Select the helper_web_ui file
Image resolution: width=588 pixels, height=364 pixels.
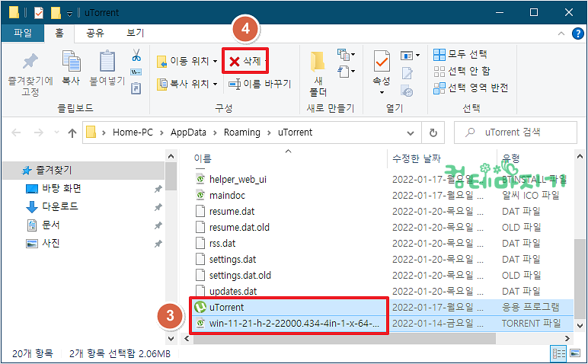pos(238,180)
